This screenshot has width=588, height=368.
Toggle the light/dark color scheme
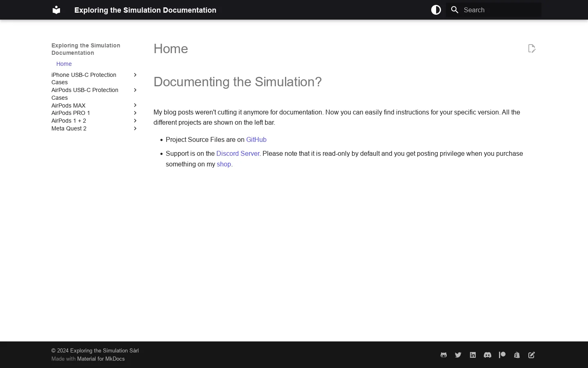436,10
